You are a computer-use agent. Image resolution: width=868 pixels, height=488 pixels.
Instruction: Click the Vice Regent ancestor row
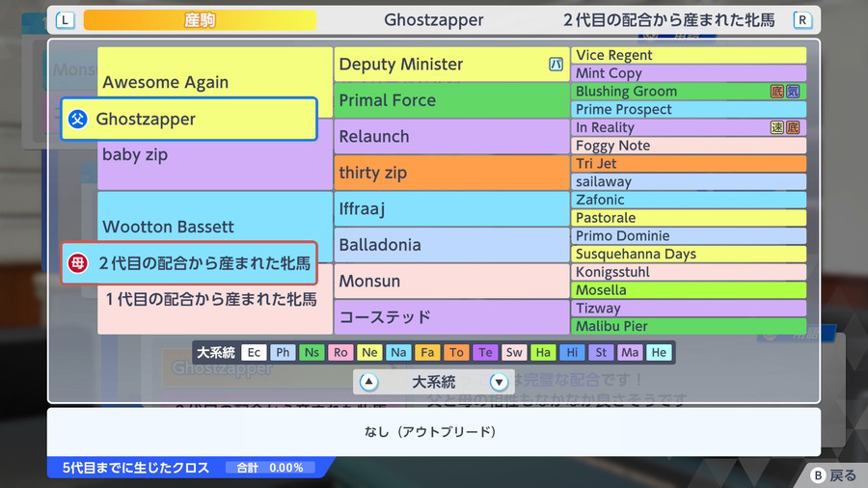click(x=689, y=55)
